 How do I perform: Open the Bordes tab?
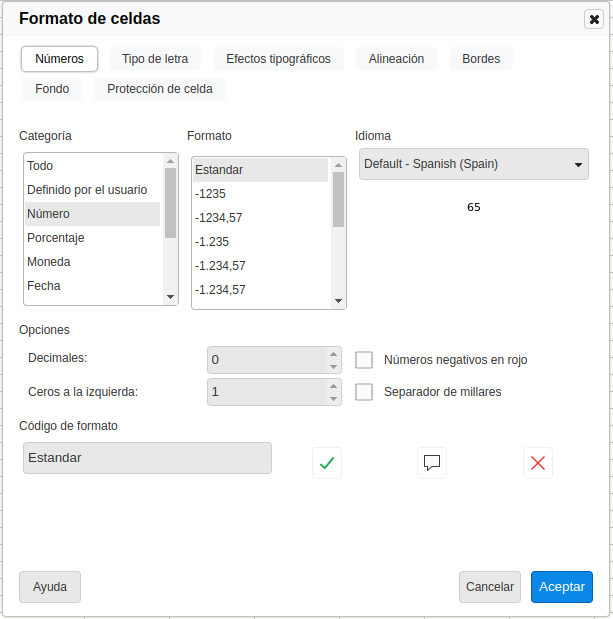click(x=481, y=59)
